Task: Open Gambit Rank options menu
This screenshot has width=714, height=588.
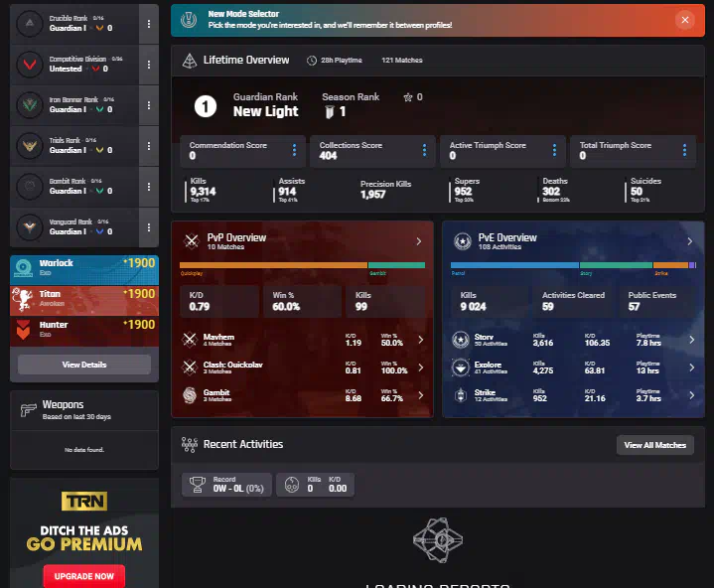Action: tap(148, 187)
